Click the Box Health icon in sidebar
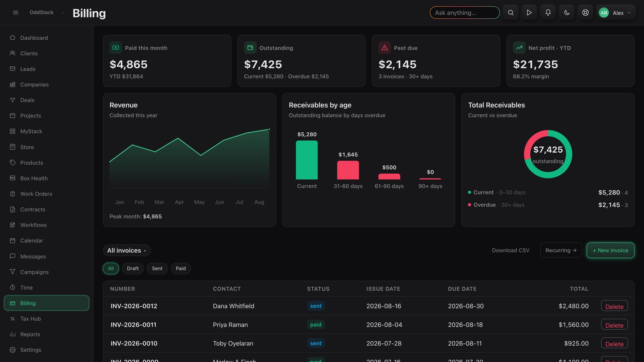 12,178
